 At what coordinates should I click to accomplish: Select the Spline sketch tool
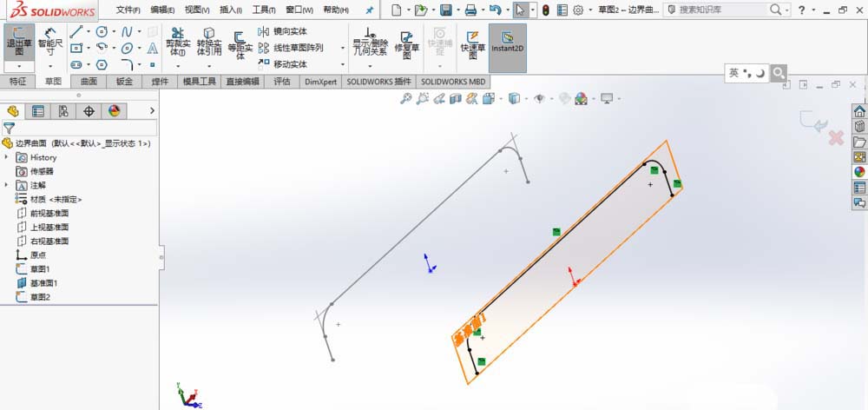coord(127,32)
